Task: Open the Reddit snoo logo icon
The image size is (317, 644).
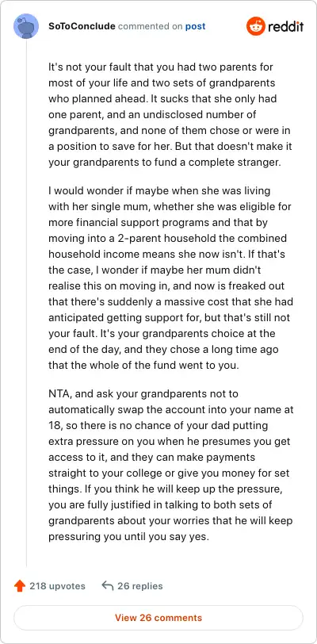Action: pos(255,27)
